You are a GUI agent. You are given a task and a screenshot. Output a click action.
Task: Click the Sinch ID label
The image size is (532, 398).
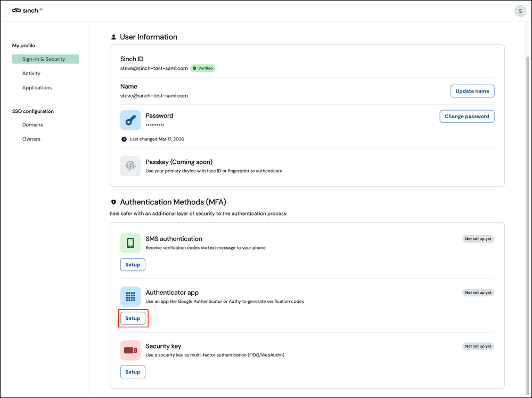point(132,59)
